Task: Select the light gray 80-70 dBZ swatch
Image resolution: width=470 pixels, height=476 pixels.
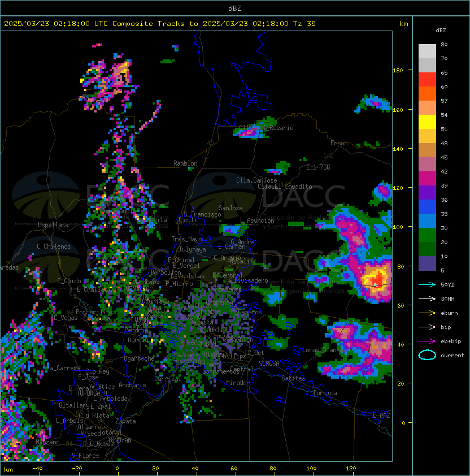Action: point(427,51)
